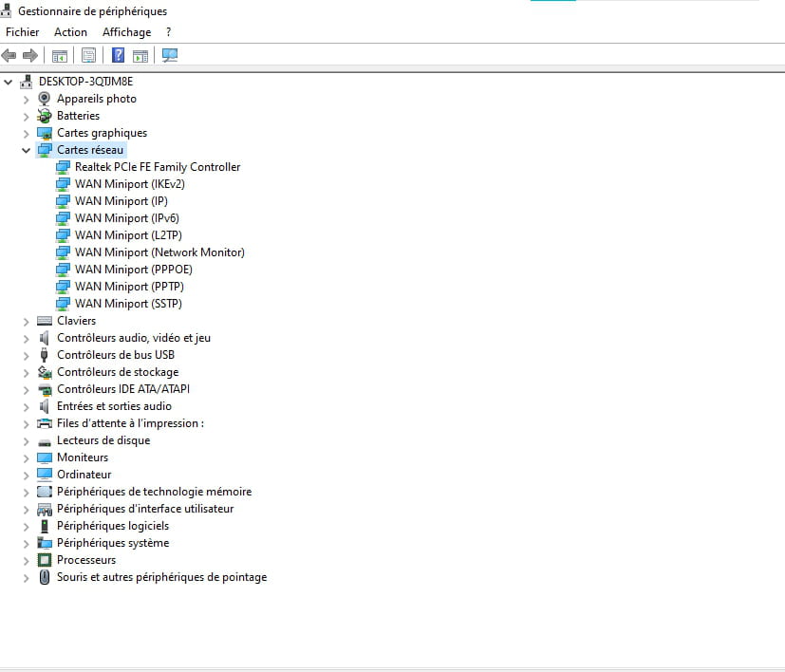This screenshot has height=672, width=785.
Task: Click the Moniteurs monitor icon
Action: point(45,457)
